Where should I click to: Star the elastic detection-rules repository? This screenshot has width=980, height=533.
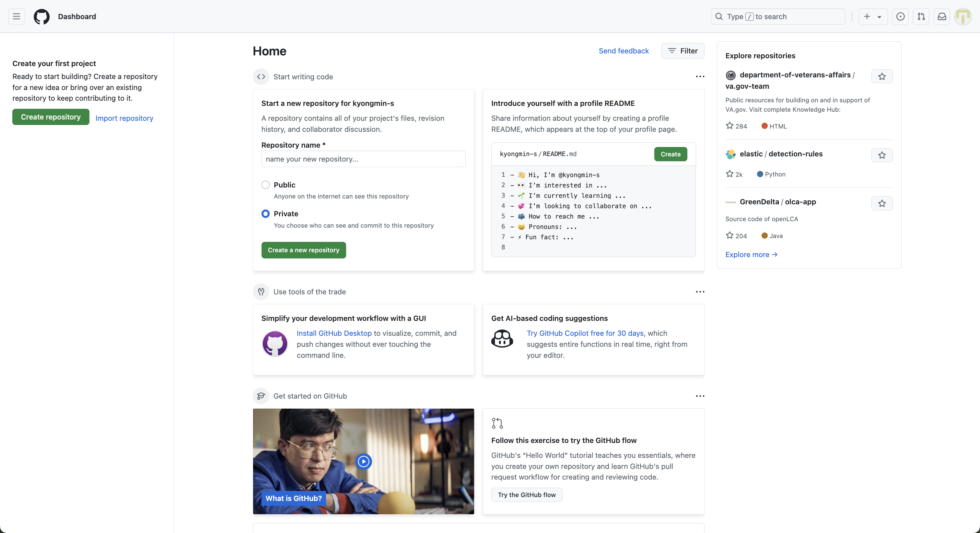tap(882, 155)
